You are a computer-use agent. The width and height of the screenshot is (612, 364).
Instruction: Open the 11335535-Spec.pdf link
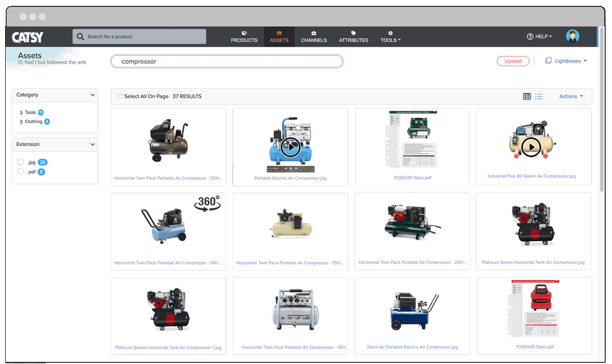(412, 177)
